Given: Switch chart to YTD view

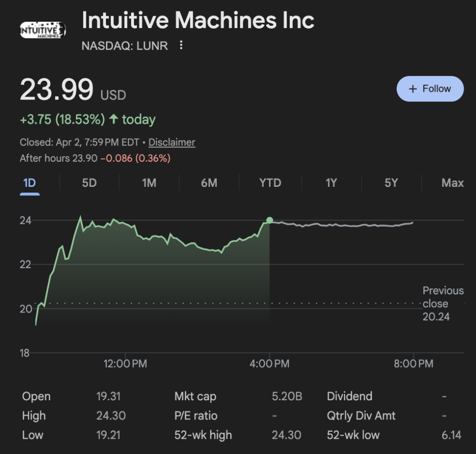Looking at the screenshot, I should (x=270, y=183).
